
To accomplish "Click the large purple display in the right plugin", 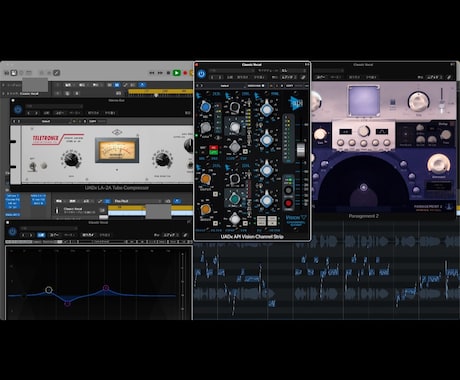I will [x=364, y=100].
